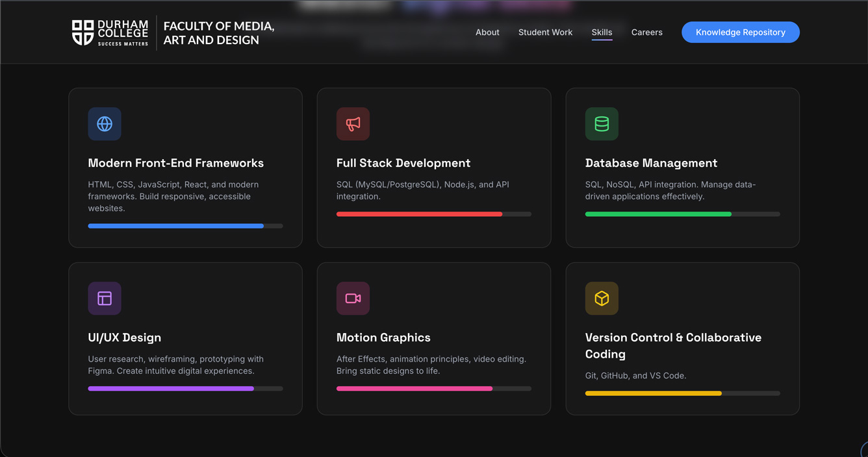The image size is (868, 457).
Task: Click the green Database Management progress bar
Action: (x=682, y=214)
